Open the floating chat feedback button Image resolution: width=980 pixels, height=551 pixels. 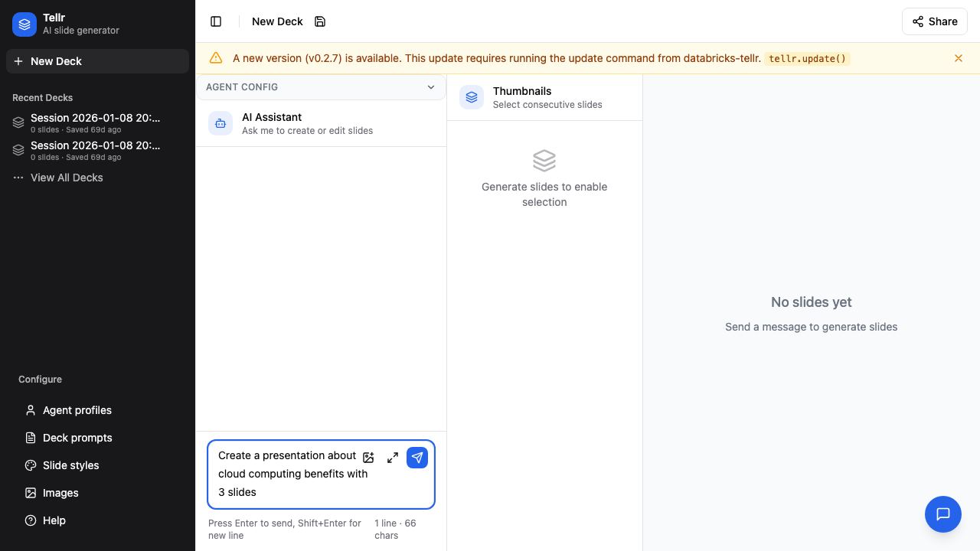[x=942, y=514]
